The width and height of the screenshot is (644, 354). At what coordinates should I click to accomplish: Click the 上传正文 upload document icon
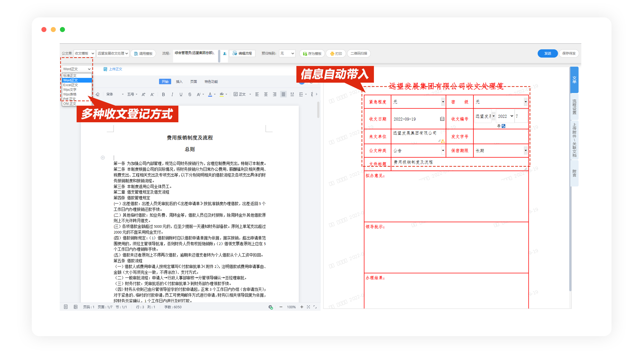click(105, 69)
